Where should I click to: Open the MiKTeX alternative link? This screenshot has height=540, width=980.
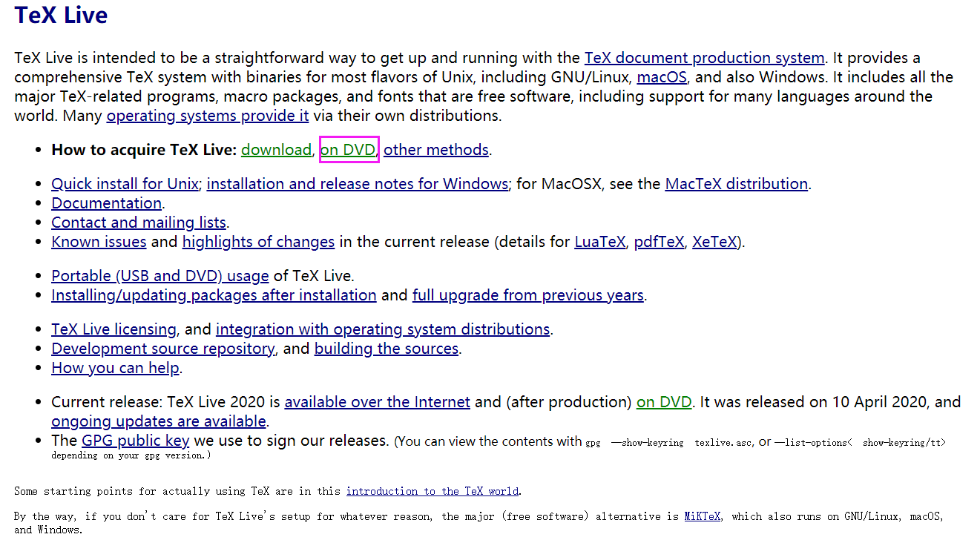coord(702,516)
